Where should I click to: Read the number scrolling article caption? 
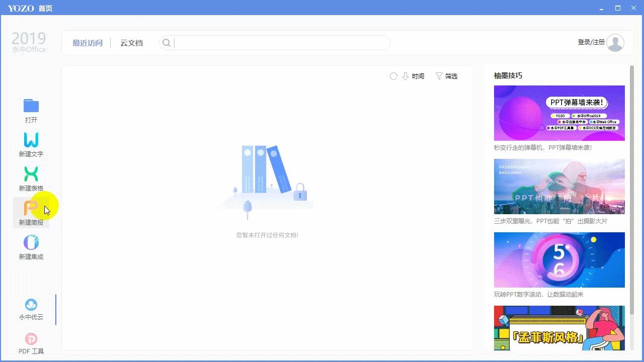539,295
